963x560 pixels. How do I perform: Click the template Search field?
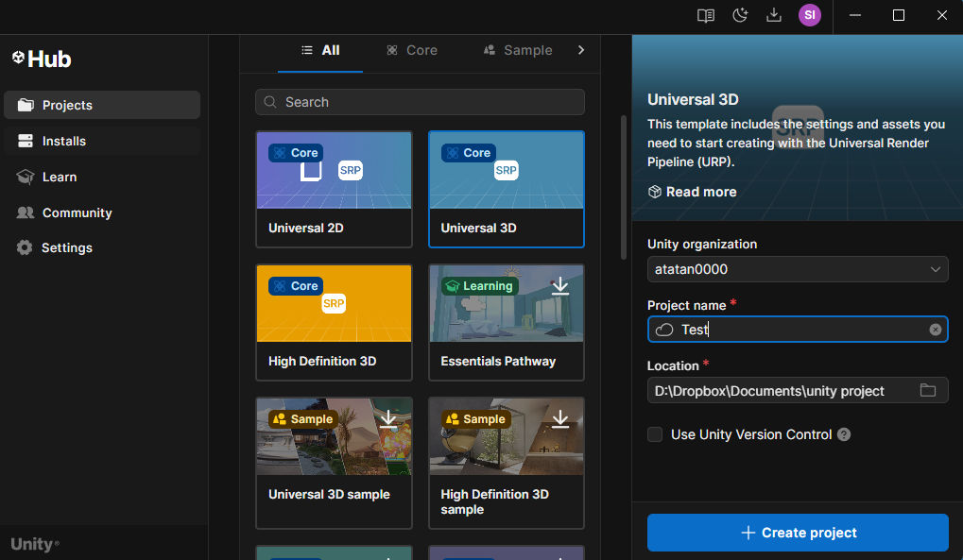pyautogui.click(x=420, y=102)
